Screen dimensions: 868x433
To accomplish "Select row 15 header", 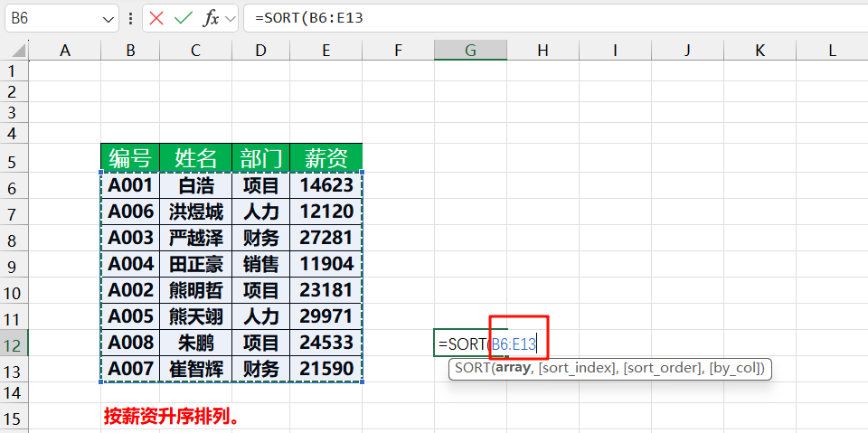I will (14, 418).
